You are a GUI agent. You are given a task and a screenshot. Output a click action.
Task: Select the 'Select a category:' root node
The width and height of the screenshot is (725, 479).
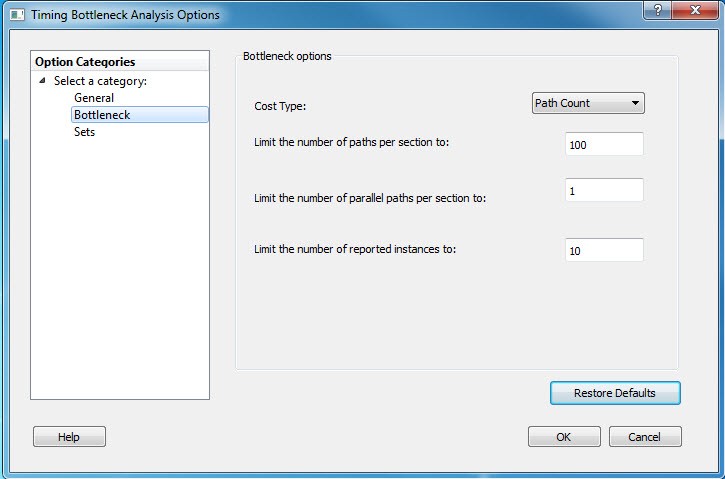tap(100, 81)
